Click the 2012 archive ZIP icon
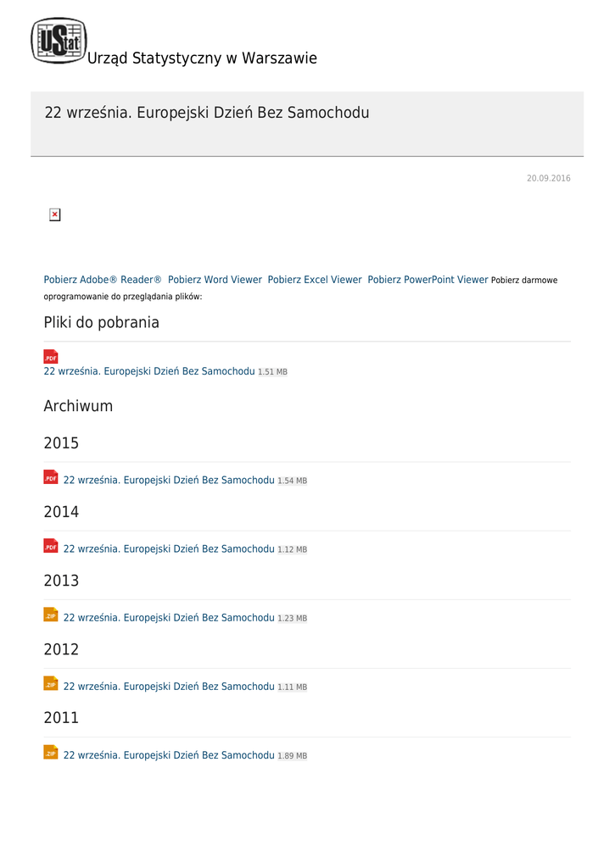The image size is (615, 868). tap(51, 684)
